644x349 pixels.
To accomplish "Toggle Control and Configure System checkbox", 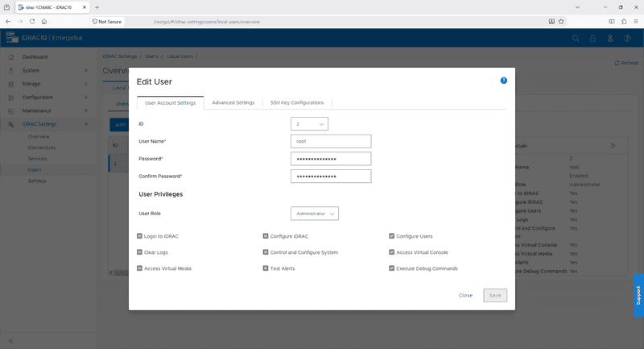I will click(x=266, y=252).
